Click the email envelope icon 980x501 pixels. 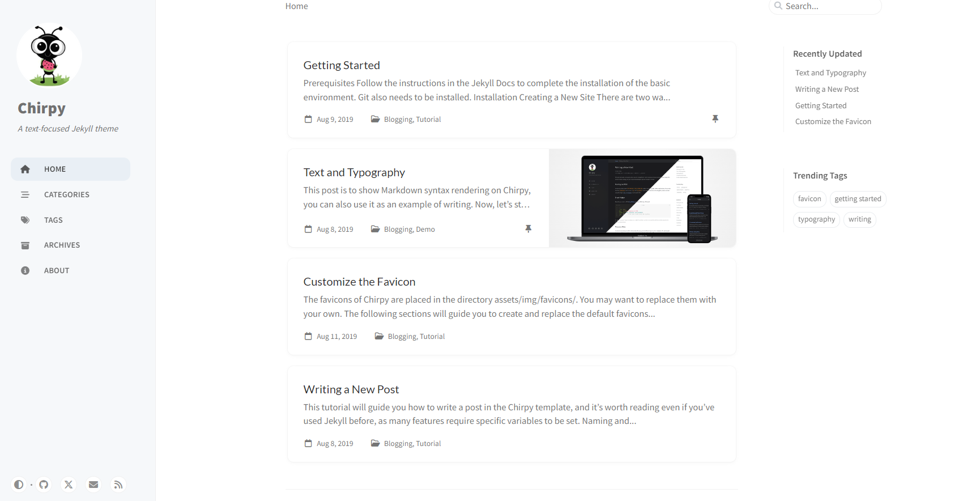[x=93, y=485]
